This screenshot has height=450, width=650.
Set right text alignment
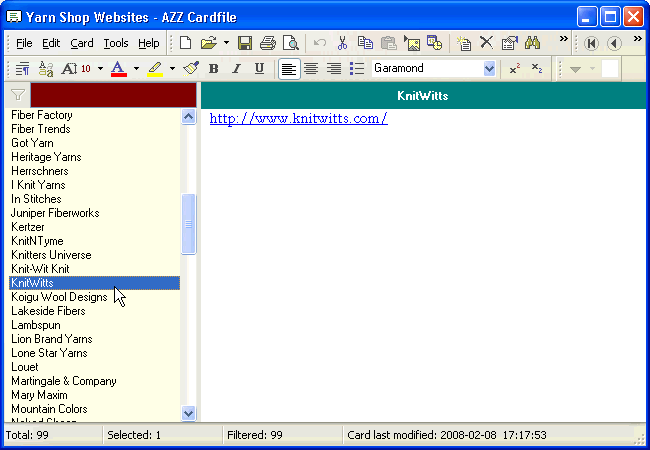click(334, 68)
